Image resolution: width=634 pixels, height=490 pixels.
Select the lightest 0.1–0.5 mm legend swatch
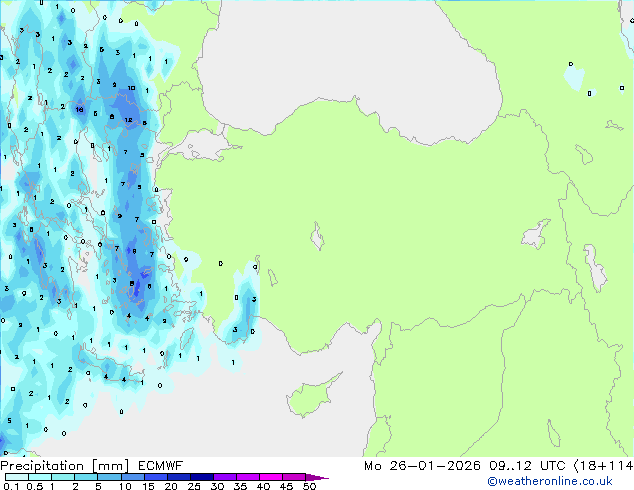pos(17,477)
